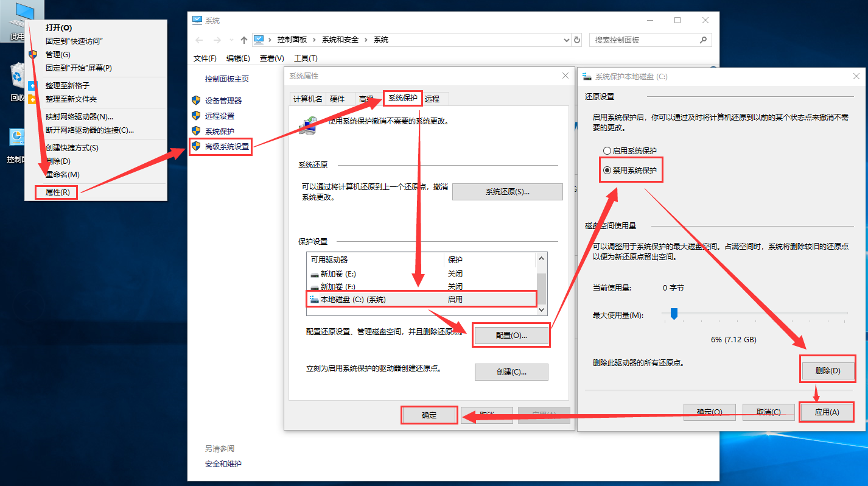The image size is (868, 486).
Task: Click the Device Manager shield icon
Action: tap(196, 100)
